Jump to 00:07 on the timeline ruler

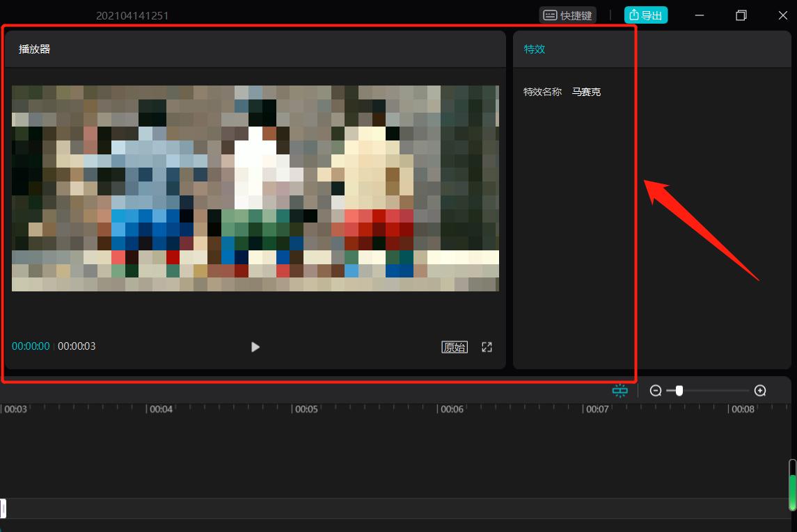pyautogui.click(x=597, y=410)
